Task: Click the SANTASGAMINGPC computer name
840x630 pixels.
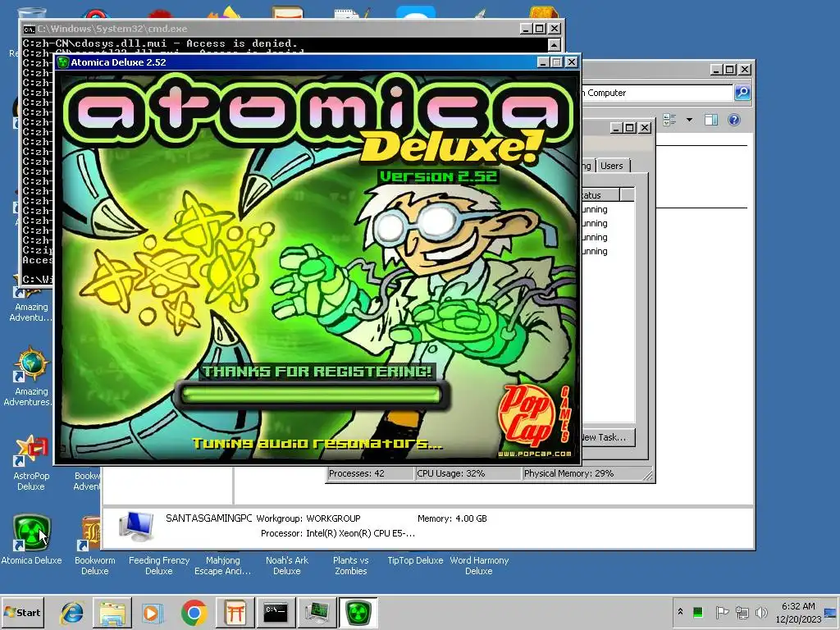Action: click(209, 518)
